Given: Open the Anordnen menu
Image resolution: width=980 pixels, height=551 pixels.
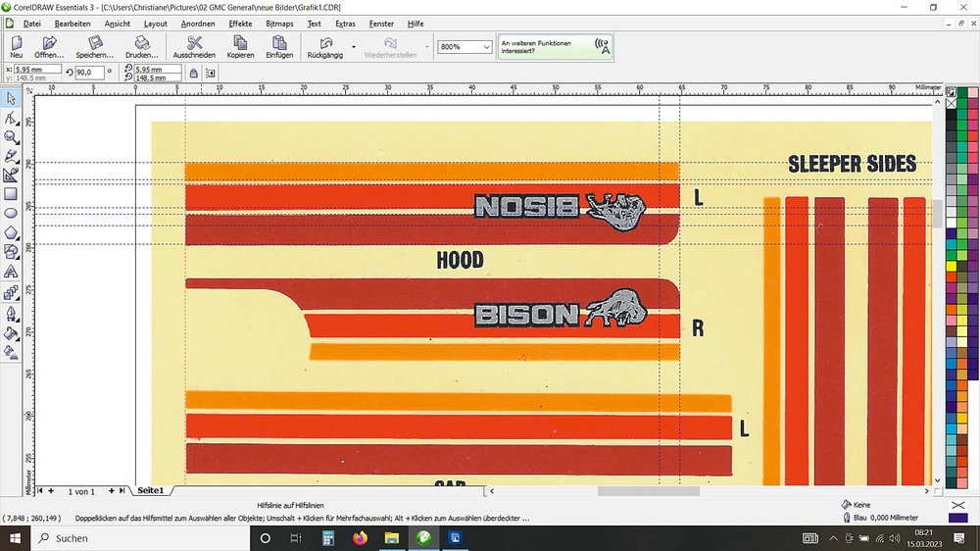Looking at the screenshot, I should coord(198,24).
